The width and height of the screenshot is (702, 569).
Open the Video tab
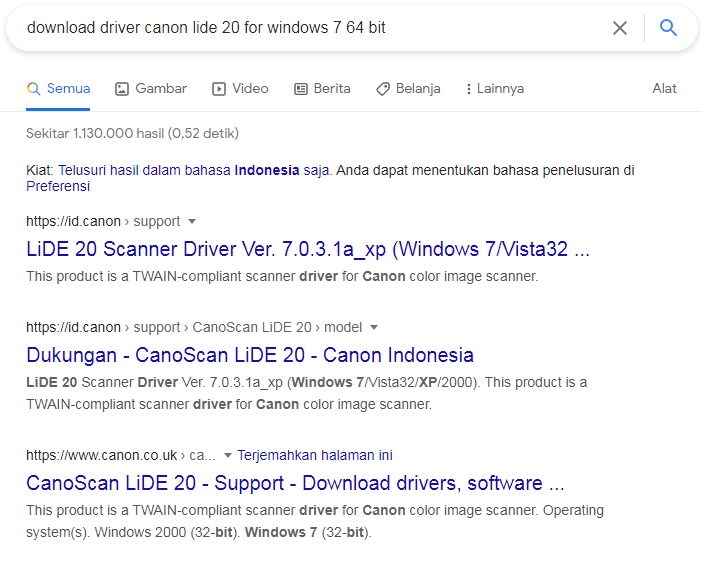coord(240,89)
